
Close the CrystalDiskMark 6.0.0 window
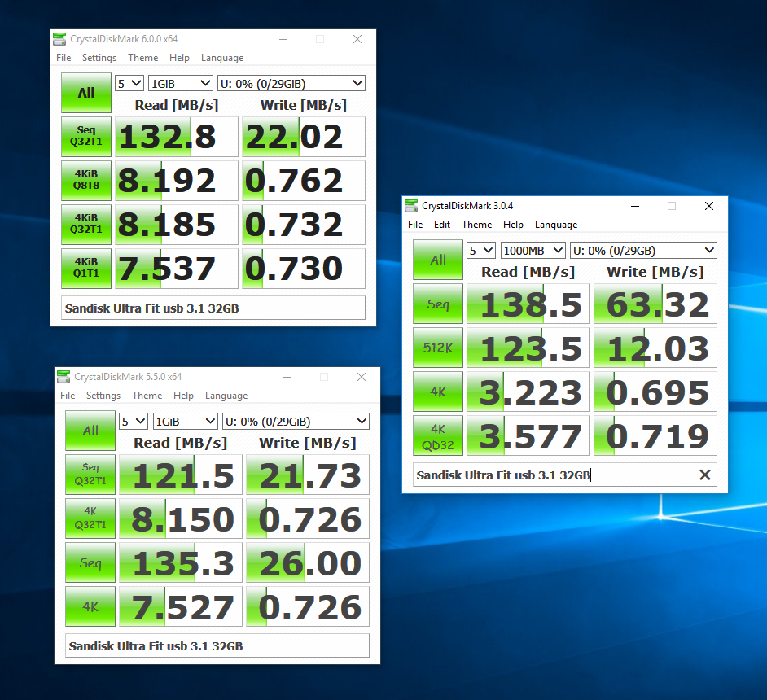click(x=357, y=39)
